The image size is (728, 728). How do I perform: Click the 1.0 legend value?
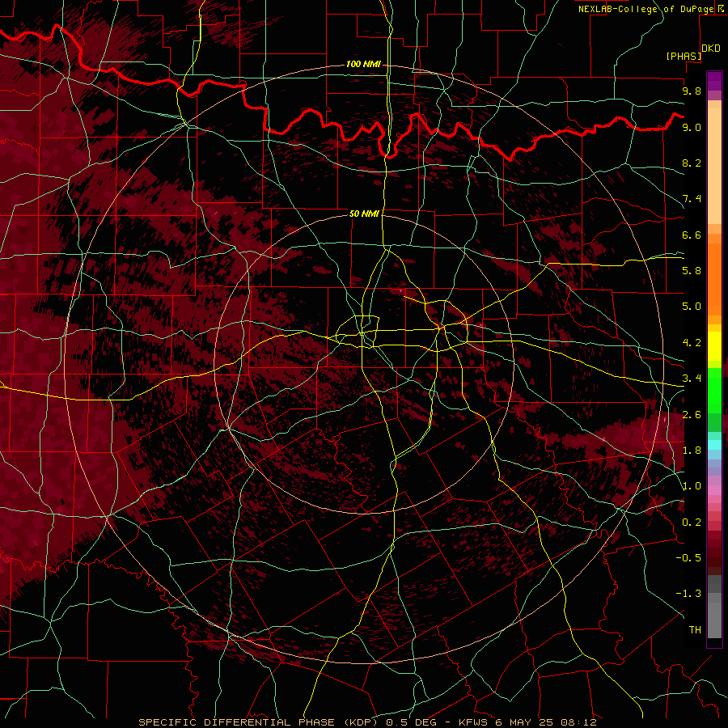(x=692, y=486)
